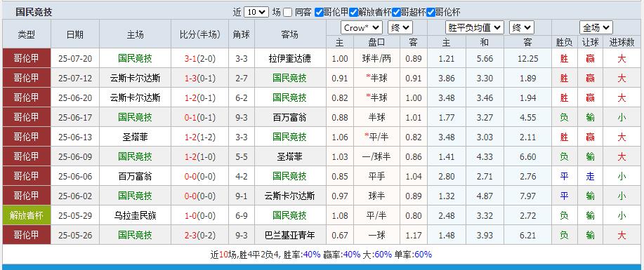644x270 pixels.
Task: Open the 3-1(2-0) score for 25-07-20
Action: pyautogui.click(x=200, y=58)
